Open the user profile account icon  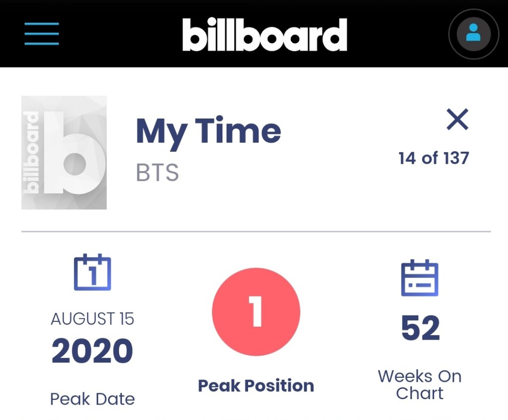pyautogui.click(x=473, y=34)
